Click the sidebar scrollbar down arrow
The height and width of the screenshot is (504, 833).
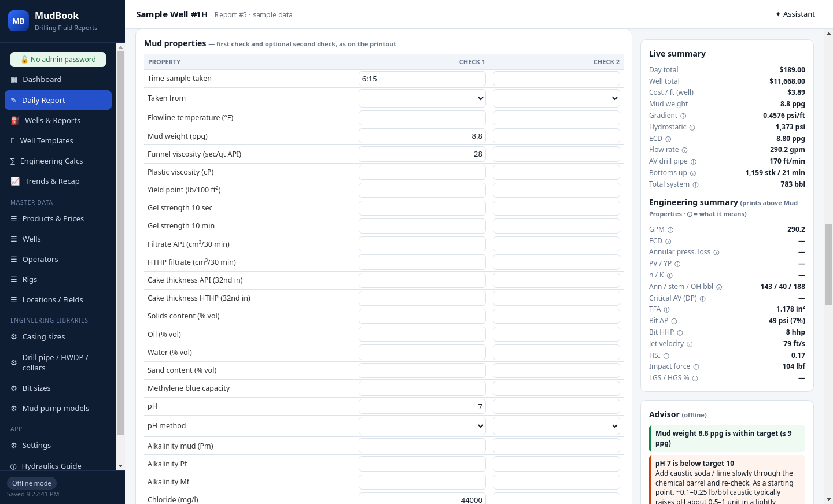pyautogui.click(x=120, y=466)
